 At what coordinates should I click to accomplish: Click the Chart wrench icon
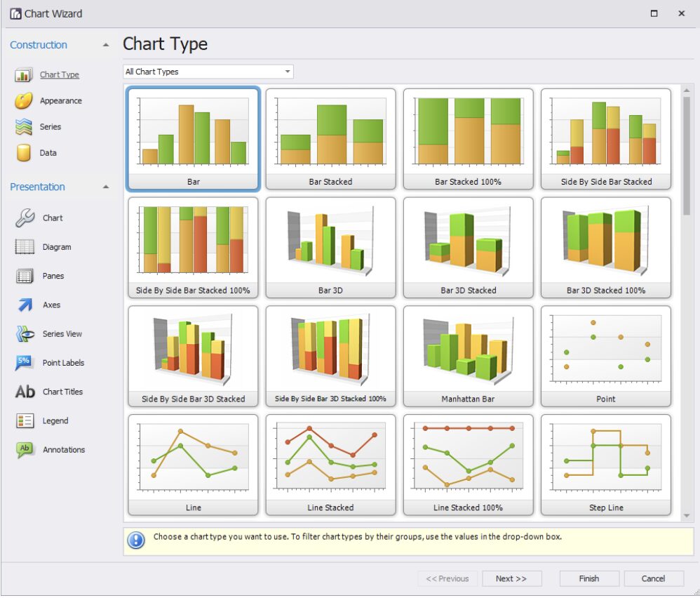(x=25, y=218)
